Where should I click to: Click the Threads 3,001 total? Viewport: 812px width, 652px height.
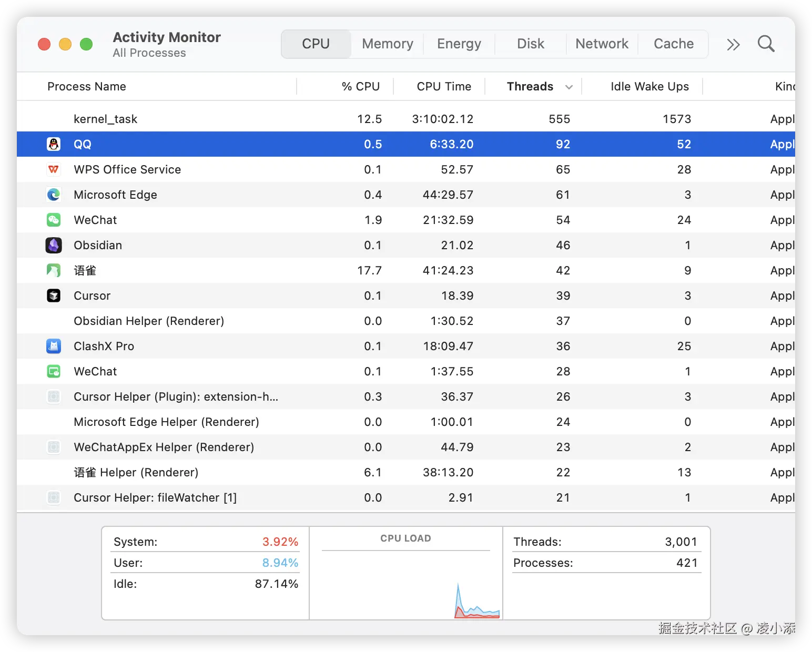click(681, 542)
